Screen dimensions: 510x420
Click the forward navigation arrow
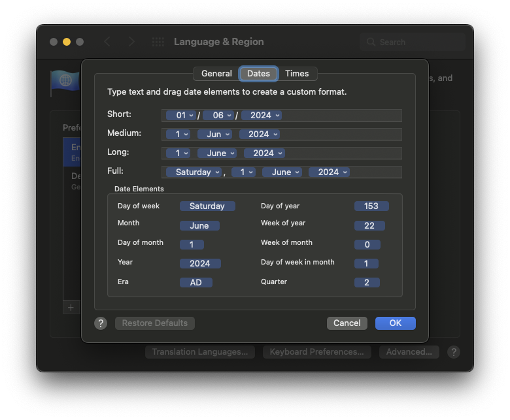click(x=131, y=42)
